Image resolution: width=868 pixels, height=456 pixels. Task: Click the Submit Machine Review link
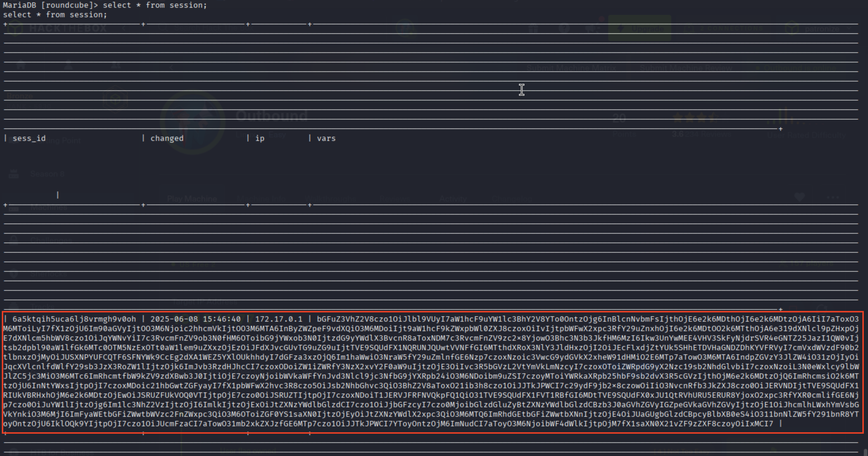(x=686, y=68)
